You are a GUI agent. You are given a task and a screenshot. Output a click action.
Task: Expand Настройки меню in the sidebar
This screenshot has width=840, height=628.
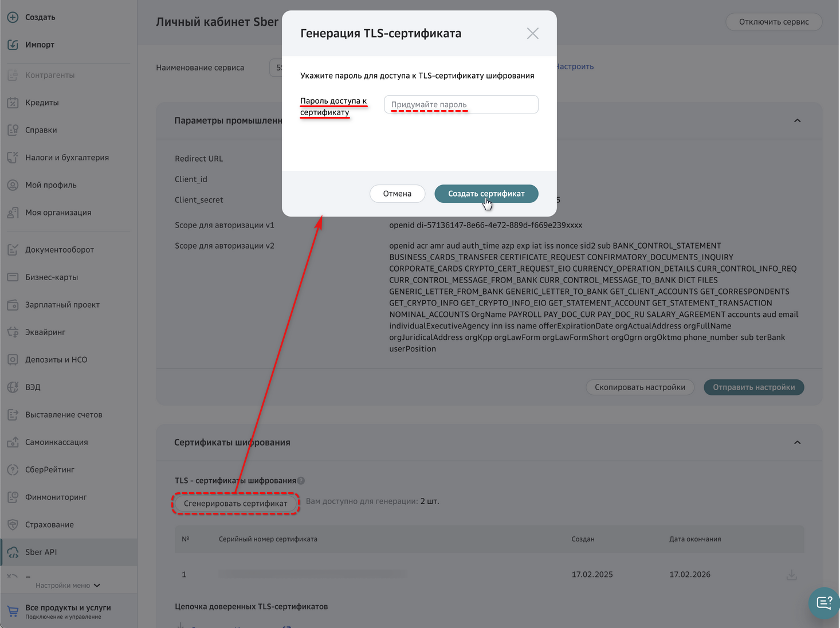(68, 585)
